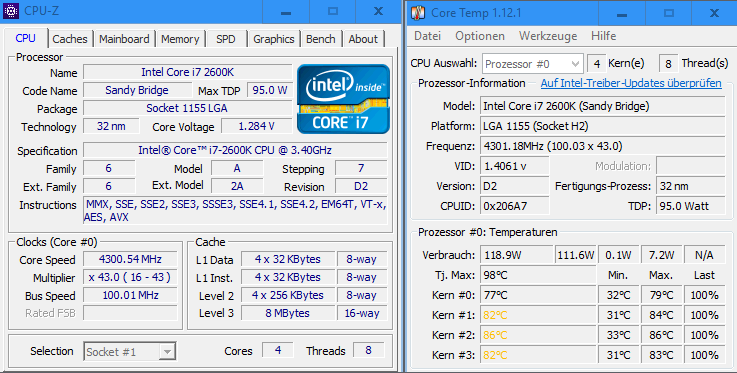Click the Instructions list starting with MMX, SSE
This screenshot has width=737, height=373.
point(235,210)
